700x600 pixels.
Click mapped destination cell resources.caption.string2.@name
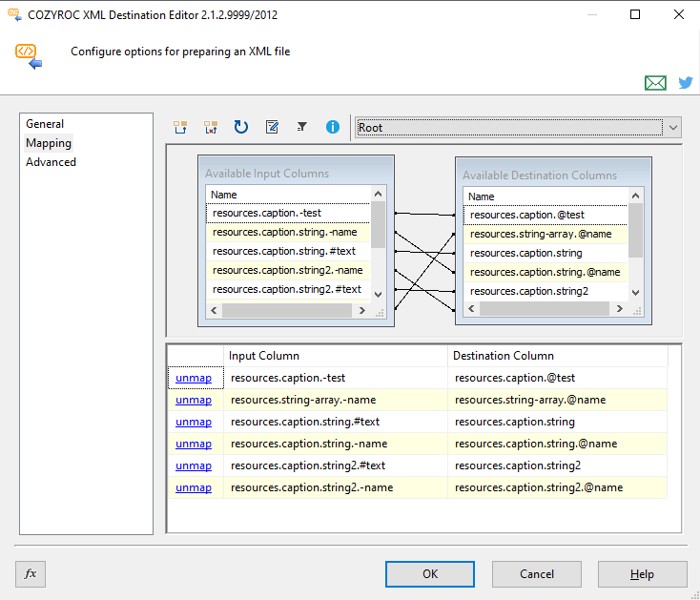pos(558,487)
